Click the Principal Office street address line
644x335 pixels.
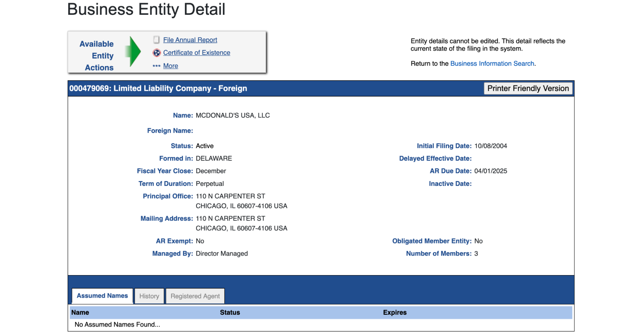230,196
